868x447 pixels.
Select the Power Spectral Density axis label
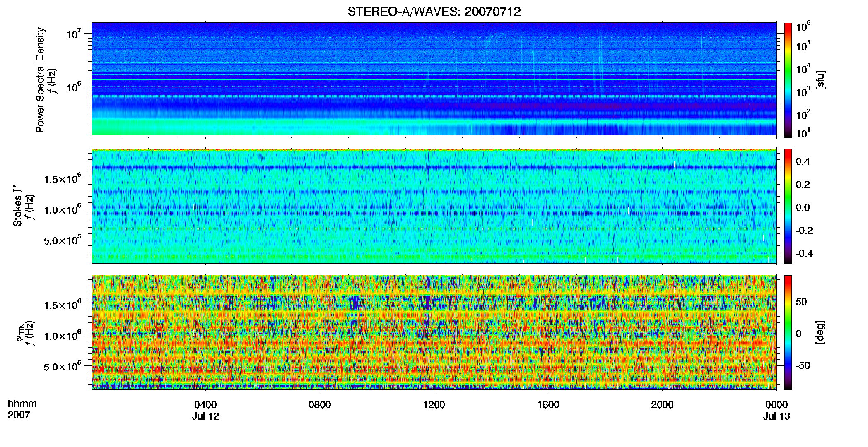coord(40,80)
